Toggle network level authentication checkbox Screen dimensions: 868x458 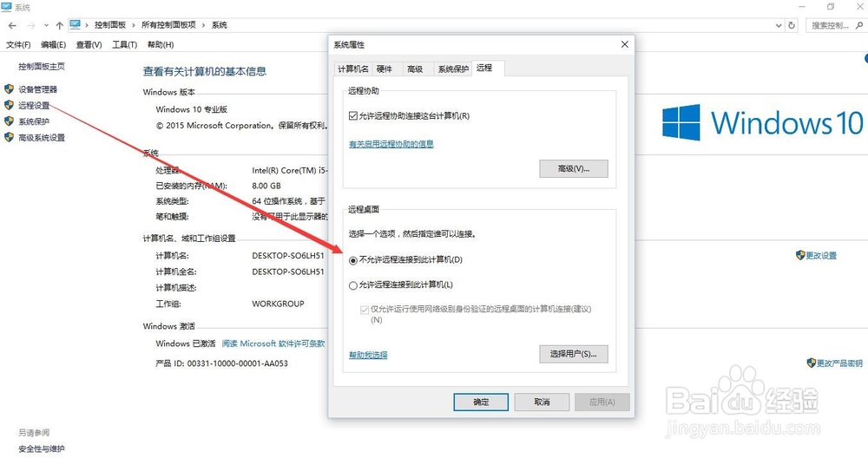point(365,310)
